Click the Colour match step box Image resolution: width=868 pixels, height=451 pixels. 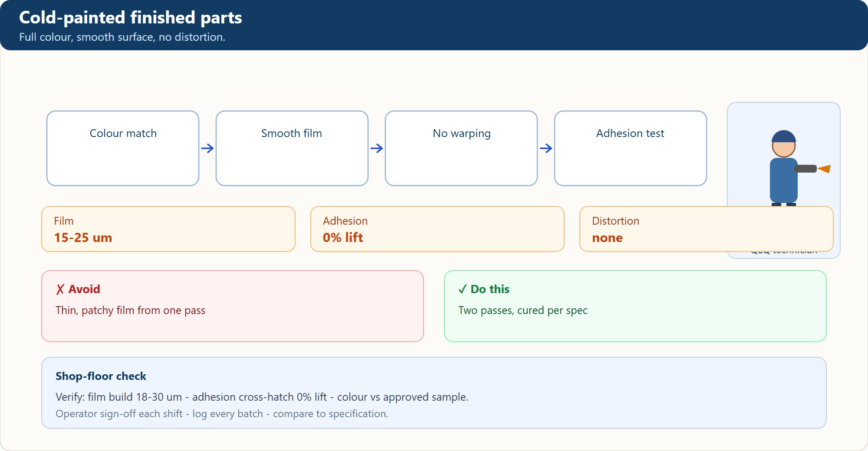[x=123, y=148]
